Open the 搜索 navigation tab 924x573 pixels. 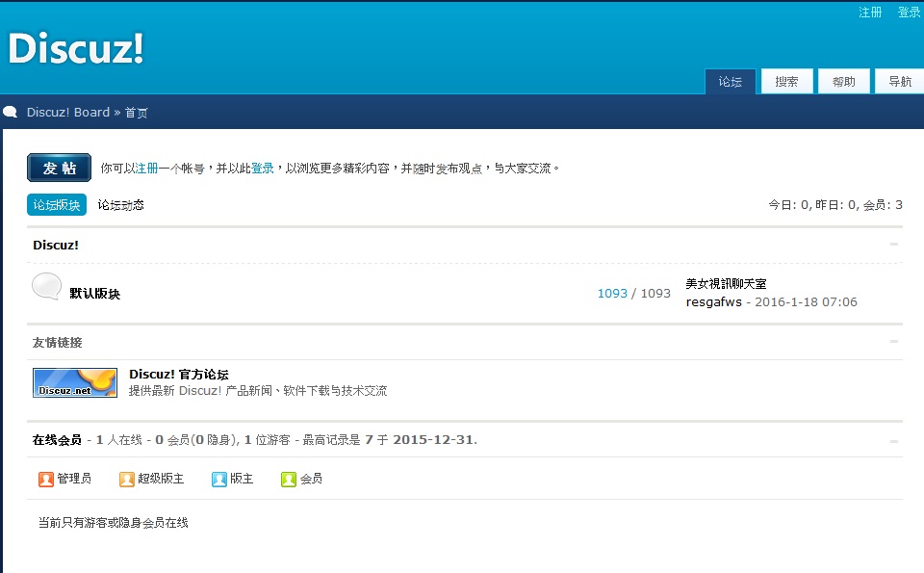click(786, 81)
